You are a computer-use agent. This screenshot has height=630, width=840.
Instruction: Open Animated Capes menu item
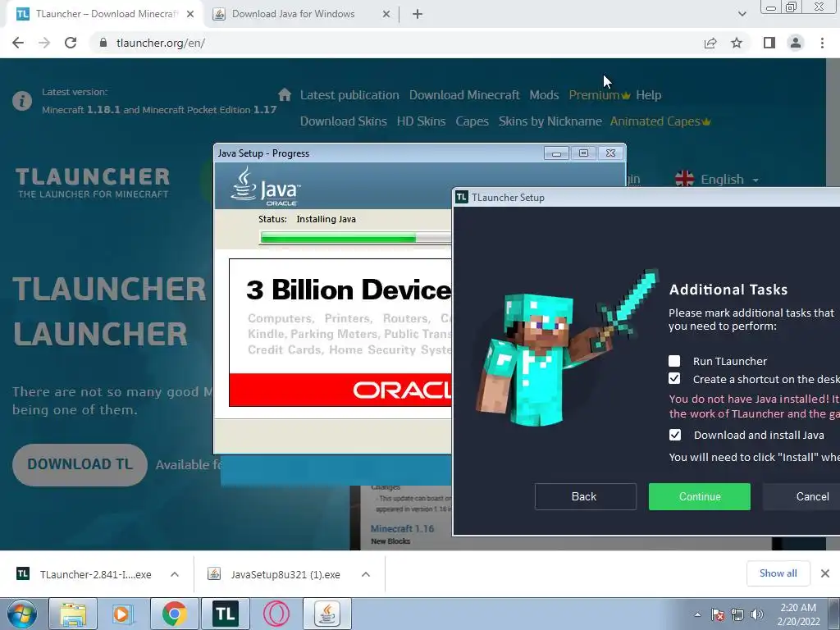[x=660, y=121]
